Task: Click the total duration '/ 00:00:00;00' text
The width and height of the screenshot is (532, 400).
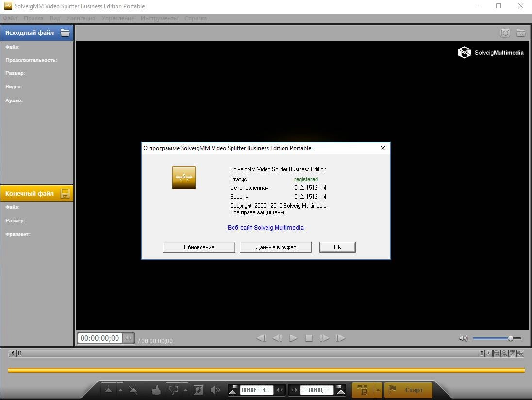Action: [x=155, y=341]
